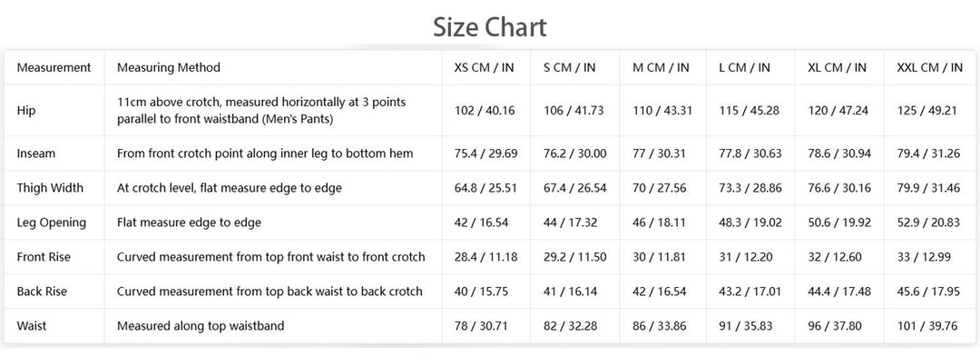
Task: Click leg opening value 50.6 / 19.92
Action: (839, 222)
